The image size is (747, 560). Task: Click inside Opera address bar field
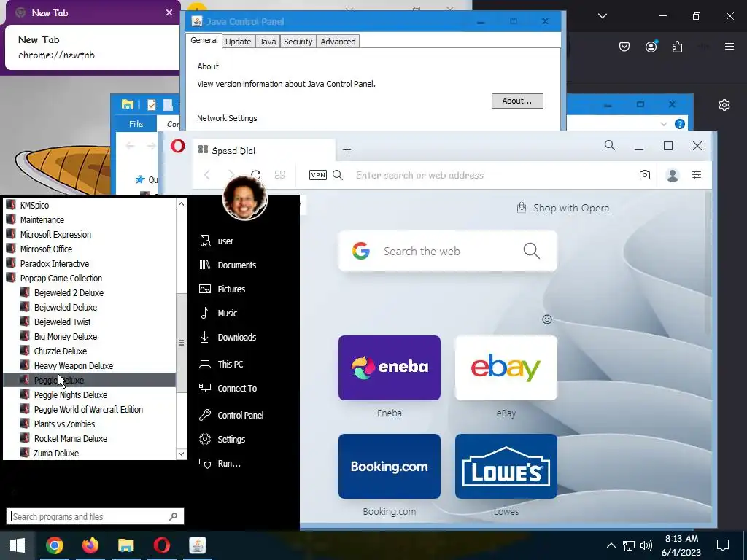[x=491, y=175]
